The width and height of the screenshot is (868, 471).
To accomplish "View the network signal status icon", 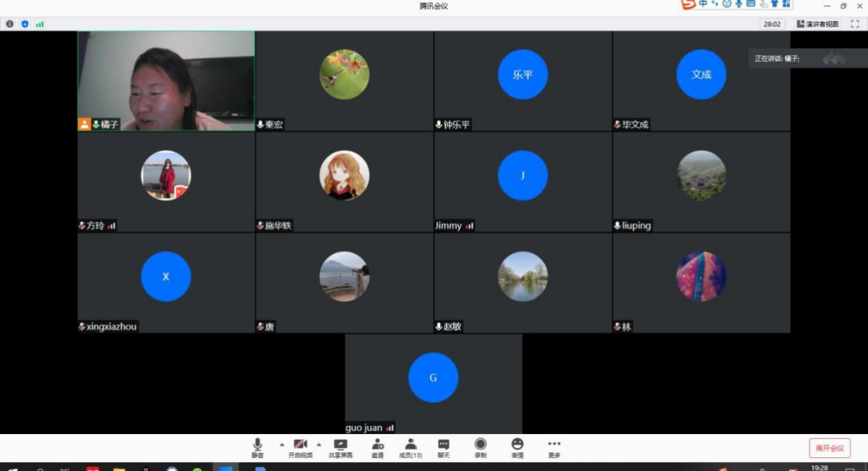I will (39, 24).
